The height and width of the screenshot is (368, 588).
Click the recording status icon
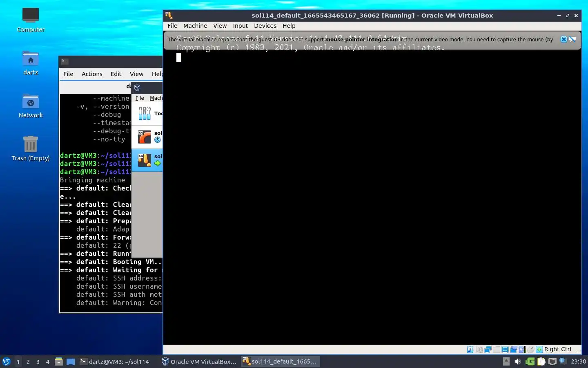514,350
